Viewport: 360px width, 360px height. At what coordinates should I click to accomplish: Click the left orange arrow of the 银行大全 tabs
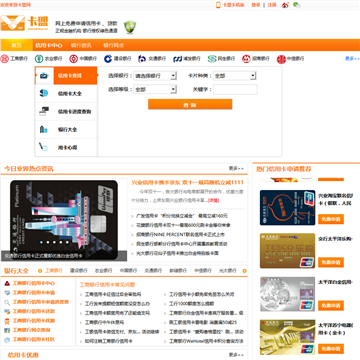click(40, 271)
